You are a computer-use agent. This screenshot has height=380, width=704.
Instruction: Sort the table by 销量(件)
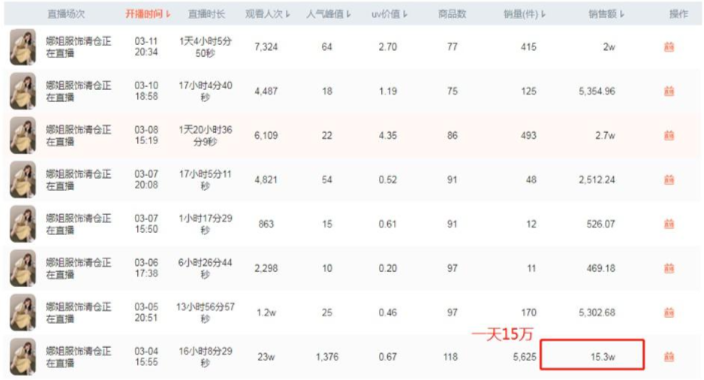click(x=524, y=14)
